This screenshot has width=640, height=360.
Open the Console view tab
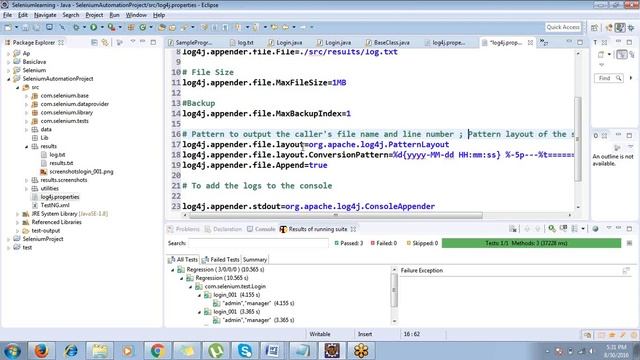[261, 229]
